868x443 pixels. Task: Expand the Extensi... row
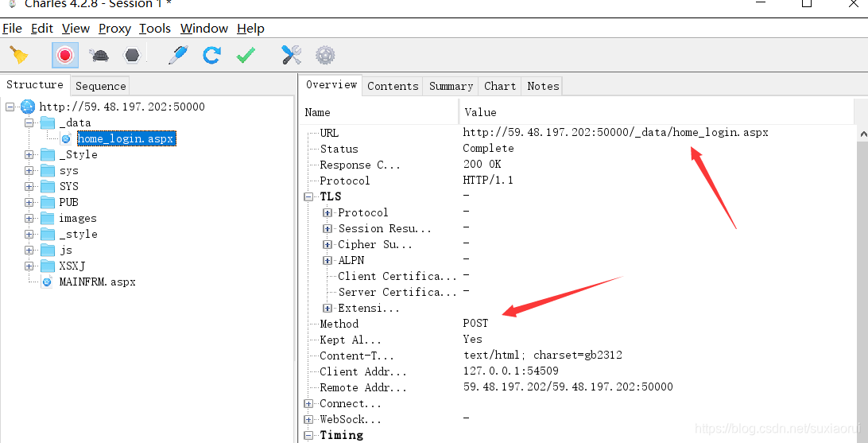[327, 309]
